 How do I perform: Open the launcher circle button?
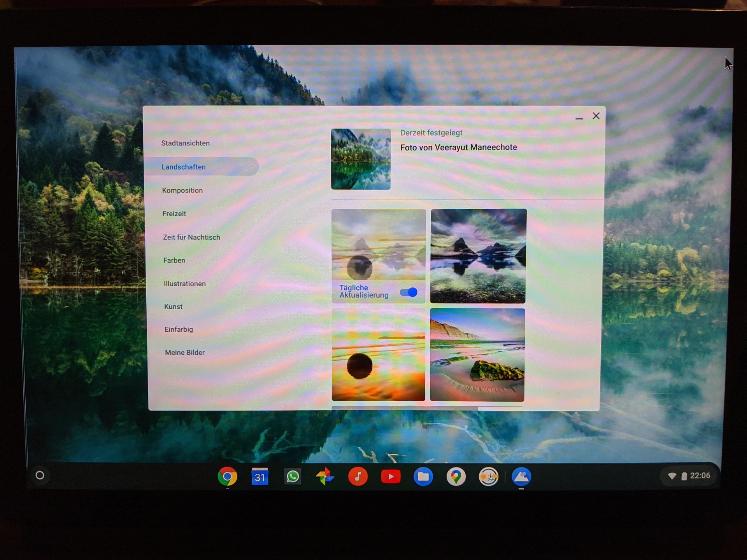40,475
